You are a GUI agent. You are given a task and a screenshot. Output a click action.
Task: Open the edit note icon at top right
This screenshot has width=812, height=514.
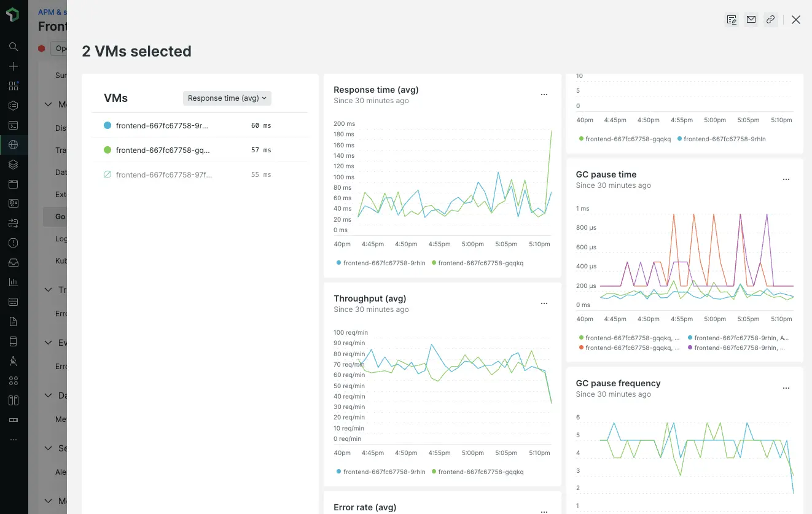tap(732, 20)
